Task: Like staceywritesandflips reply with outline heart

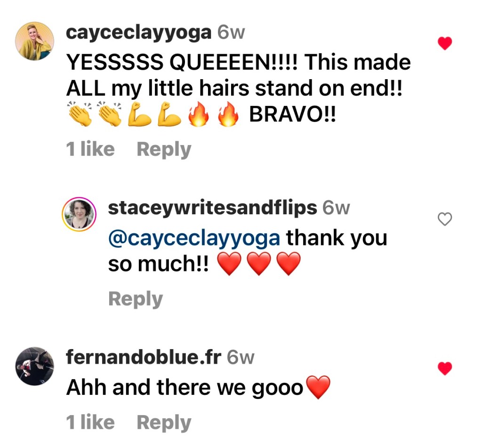Action: coord(444,219)
